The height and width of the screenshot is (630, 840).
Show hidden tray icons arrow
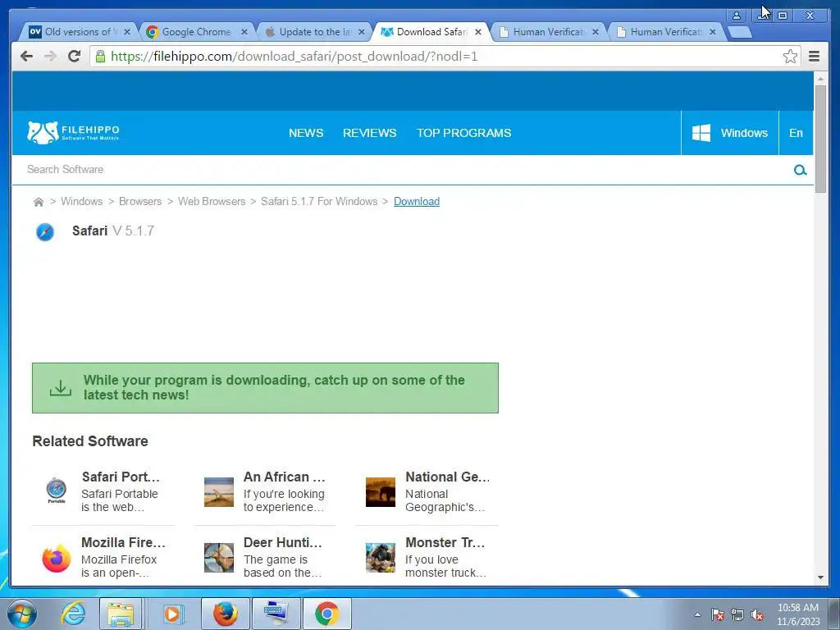point(697,614)
